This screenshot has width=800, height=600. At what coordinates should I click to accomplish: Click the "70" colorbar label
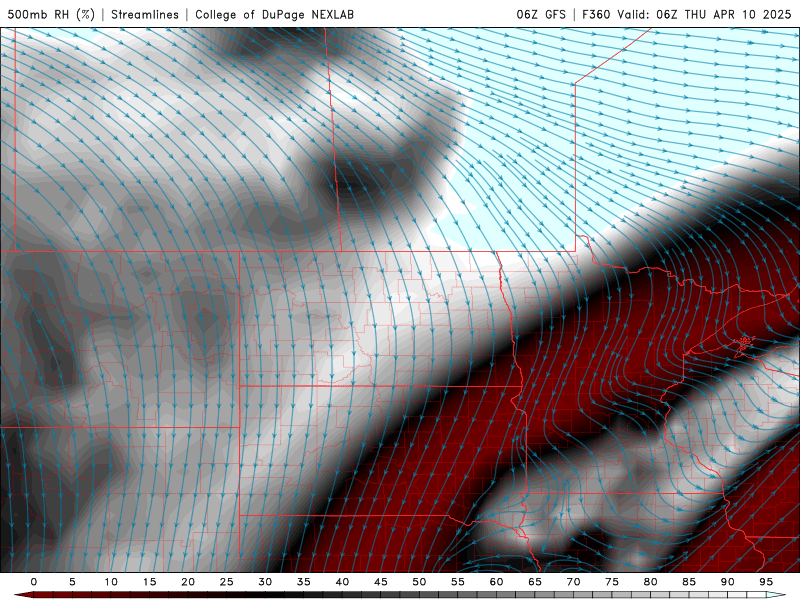(x=573, y=582)
